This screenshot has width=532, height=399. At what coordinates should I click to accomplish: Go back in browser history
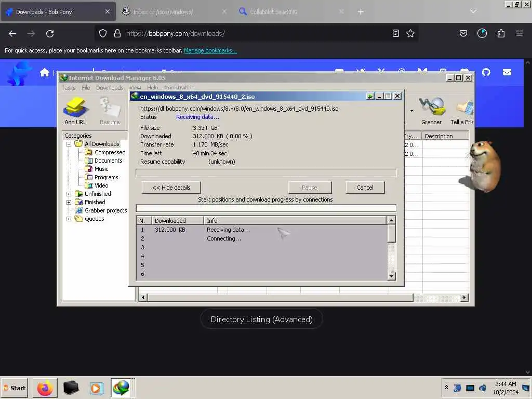12,34
